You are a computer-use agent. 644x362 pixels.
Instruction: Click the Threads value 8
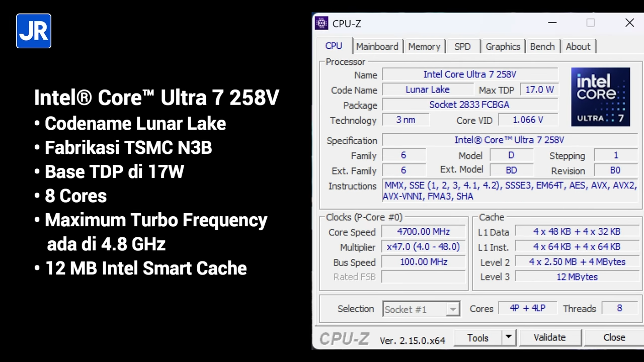(620, 308)
